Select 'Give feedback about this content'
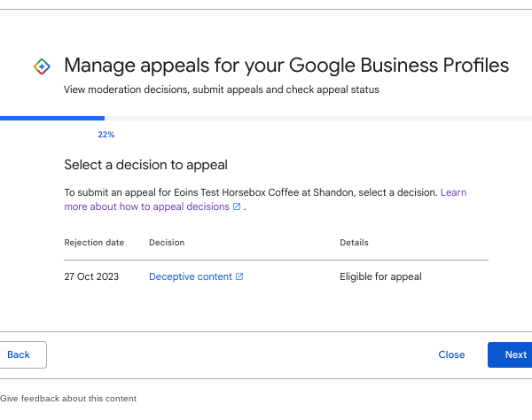Image resolution: width=532 pixels, height=420 pixels. (x=68, y=399)
